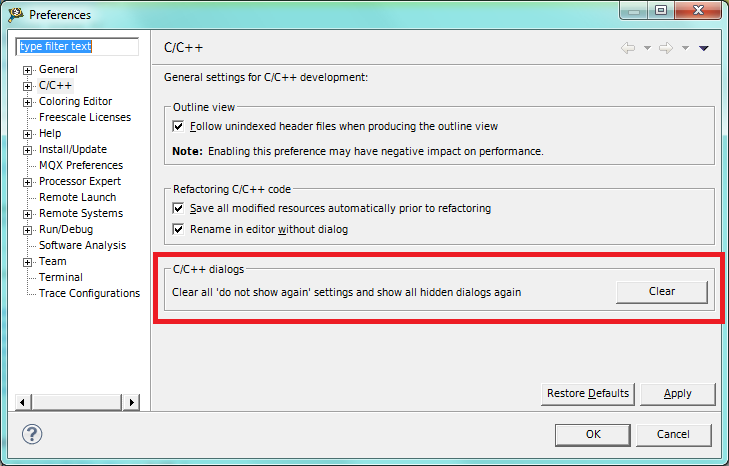Click the tree horizontal scrollbar right arrow
729x466 pixels.
coord(131,402)
